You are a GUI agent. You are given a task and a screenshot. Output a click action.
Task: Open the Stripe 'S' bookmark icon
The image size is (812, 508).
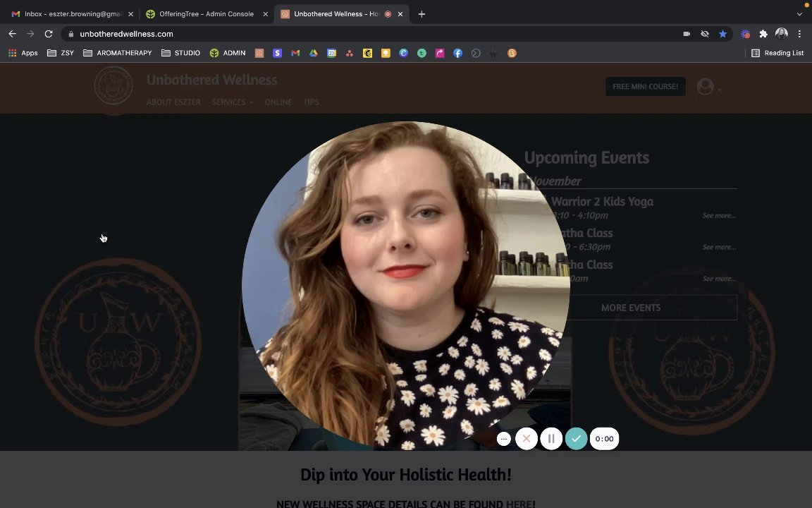278,53
